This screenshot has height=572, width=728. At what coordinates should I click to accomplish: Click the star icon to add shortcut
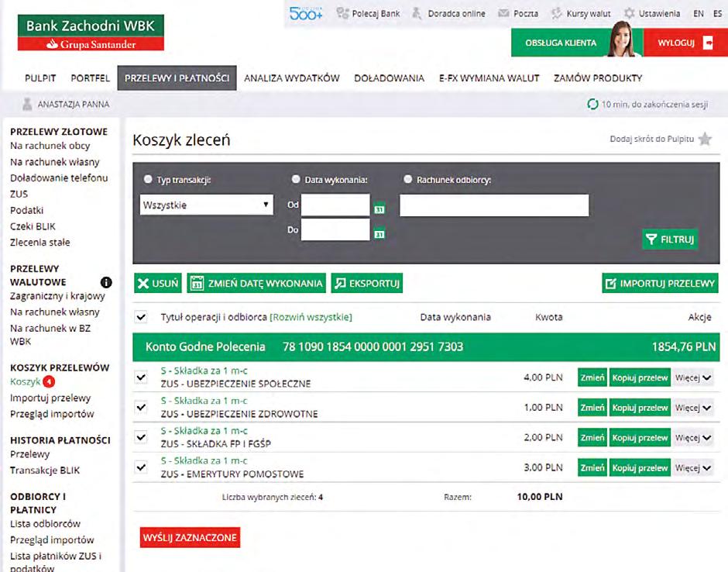click(705, 139)
